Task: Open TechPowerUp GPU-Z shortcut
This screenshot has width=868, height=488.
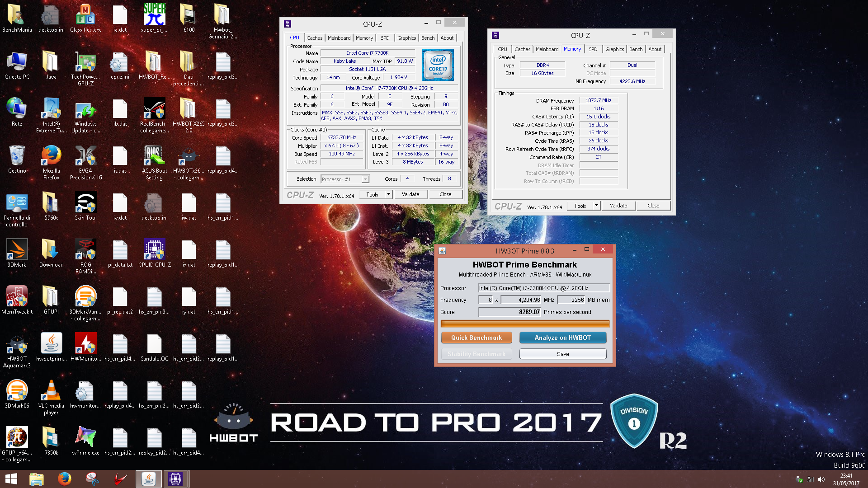Action: click(x=85, y=68)
